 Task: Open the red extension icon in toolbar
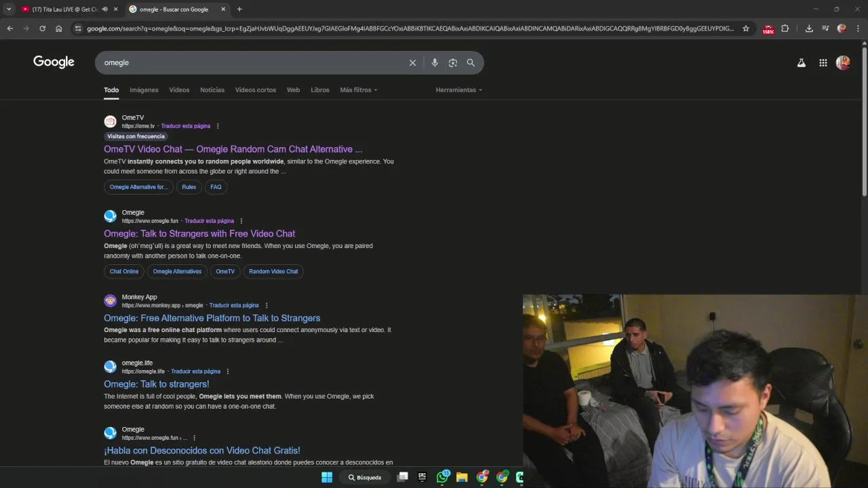click(x=768, y=29)
